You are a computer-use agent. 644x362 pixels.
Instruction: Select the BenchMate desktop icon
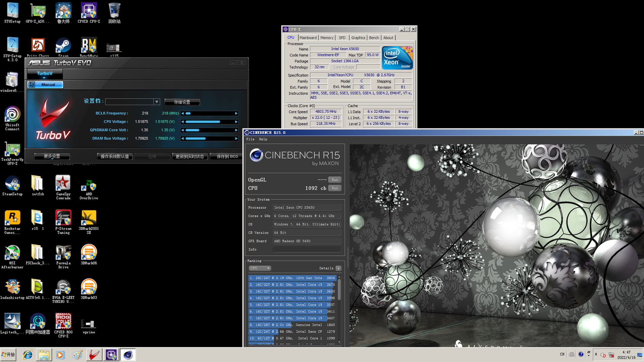pos(89,47)
